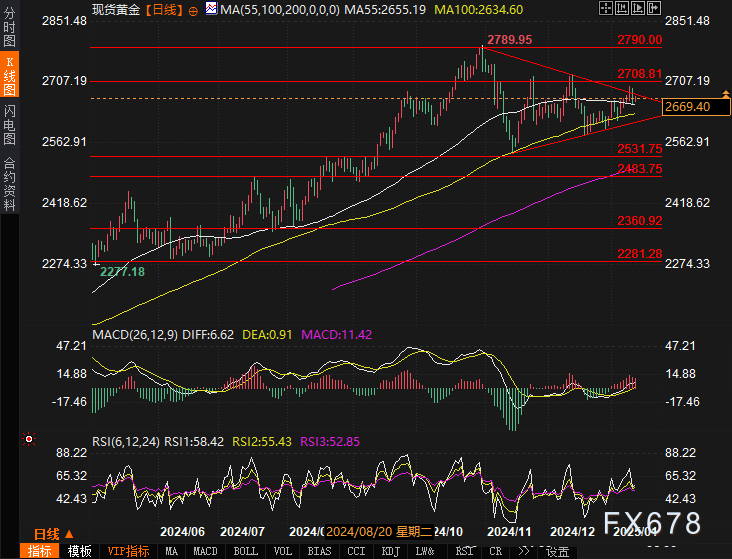
Task: Click the small red circle marker icon
Action: tap(28, 438)
